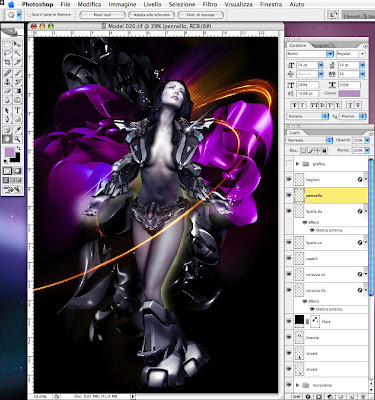
Task: Select the Magic Wand tool
Action: 17,53
